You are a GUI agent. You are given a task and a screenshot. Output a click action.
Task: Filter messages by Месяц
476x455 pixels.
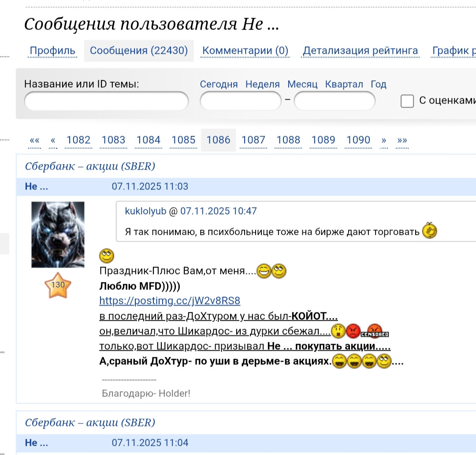302,84
